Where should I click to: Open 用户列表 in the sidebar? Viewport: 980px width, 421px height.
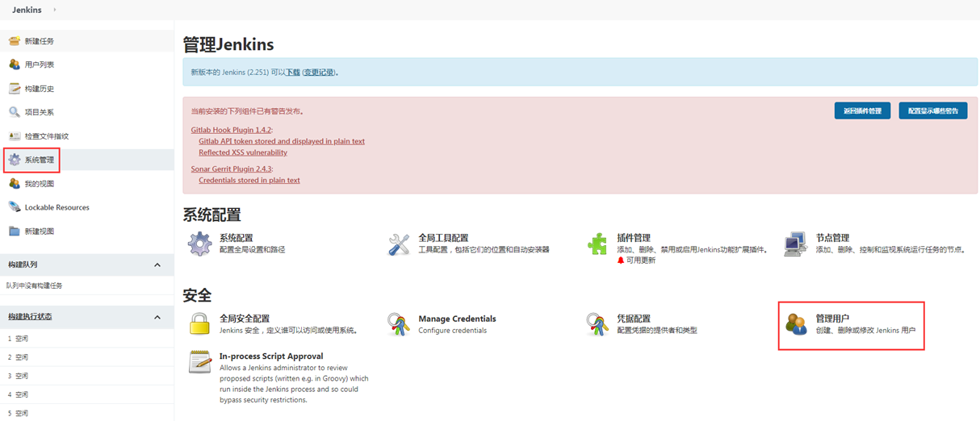[40, 65]
